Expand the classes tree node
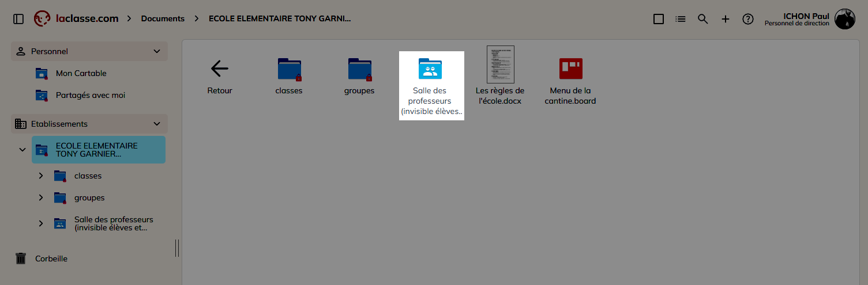The width and height of the screenshot is (868, 285). tap(41, 176)
